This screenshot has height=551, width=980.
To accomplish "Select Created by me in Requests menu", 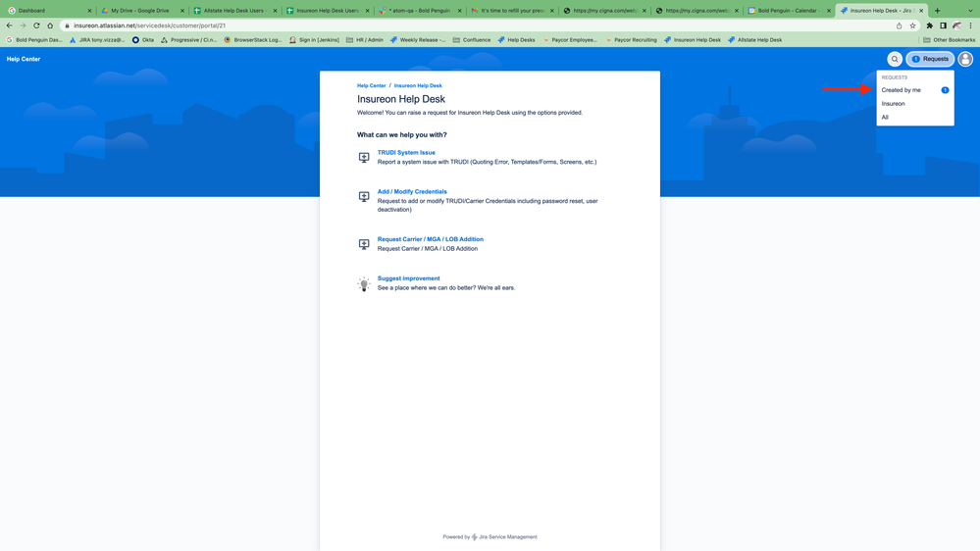I will click(915, 90).
